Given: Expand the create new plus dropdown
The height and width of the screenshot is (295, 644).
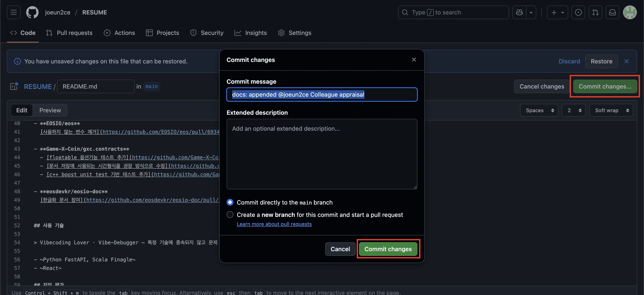Looking at the screenshot, I should [x=557, y=12].
